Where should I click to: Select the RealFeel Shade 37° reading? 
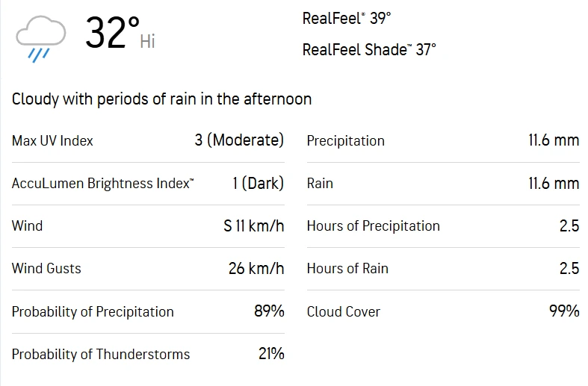[x=369, y=50]
